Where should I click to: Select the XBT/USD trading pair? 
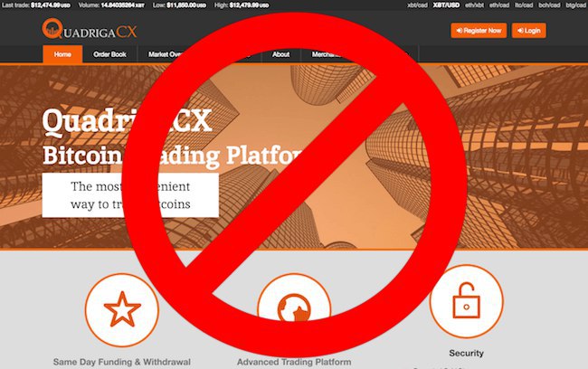pyautogui.click(x=446, y=5)
